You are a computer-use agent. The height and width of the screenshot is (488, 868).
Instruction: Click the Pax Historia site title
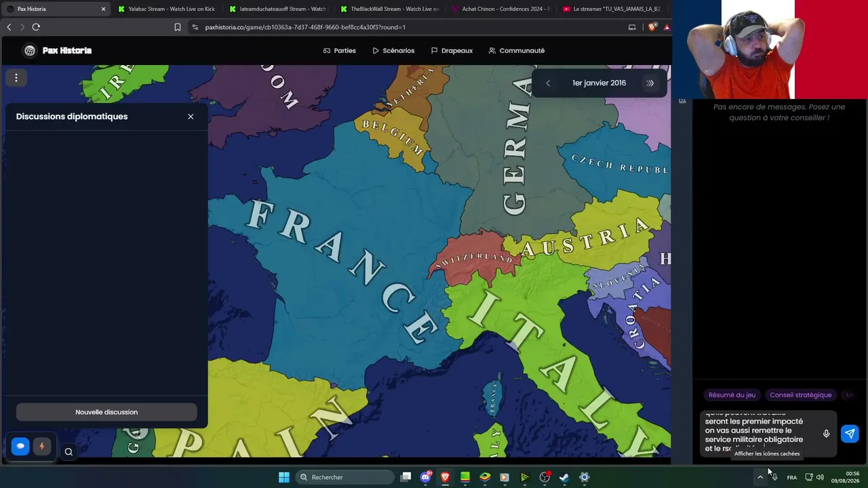tap(67, 51)
